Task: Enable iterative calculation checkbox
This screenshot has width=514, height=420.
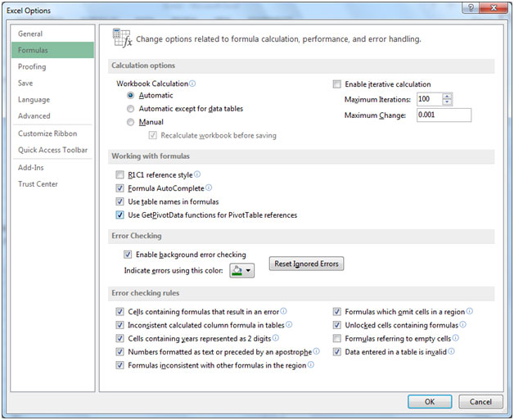Action: 337,84
